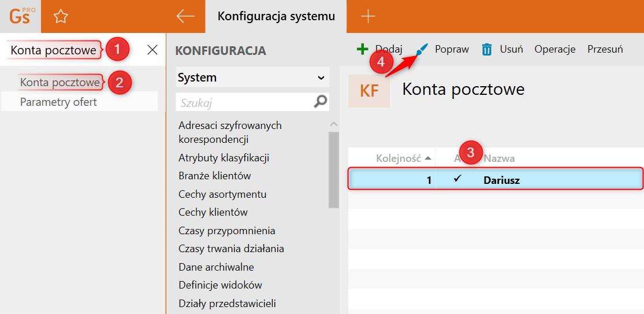
Task: Open Czasy przypomnienia
Action: click(x=227, y=231)
